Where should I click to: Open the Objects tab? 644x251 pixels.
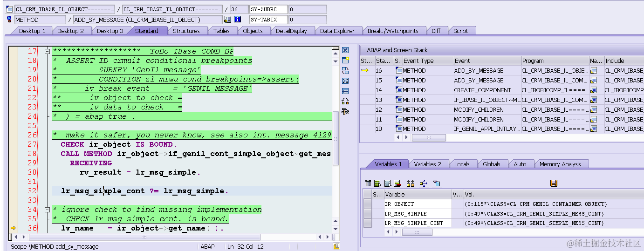[x=253, y=31]
